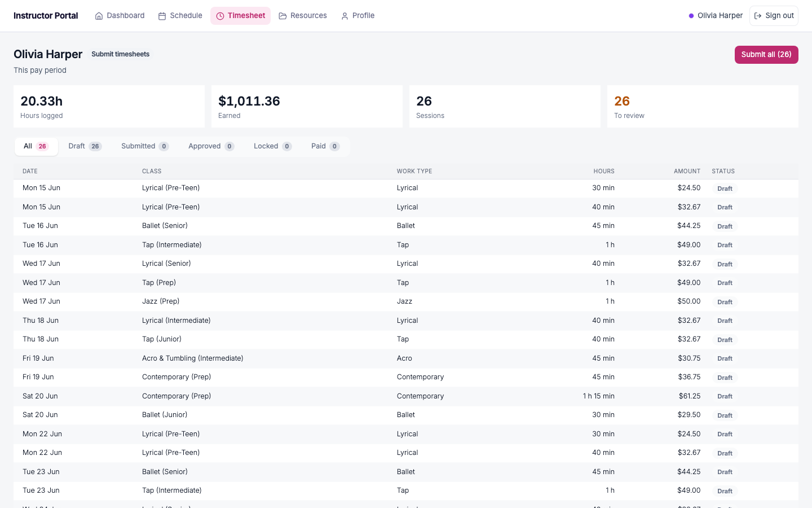Click the Jazz work type cell
Viewport: 812px width, 508px height.
[x=404, y=301]
